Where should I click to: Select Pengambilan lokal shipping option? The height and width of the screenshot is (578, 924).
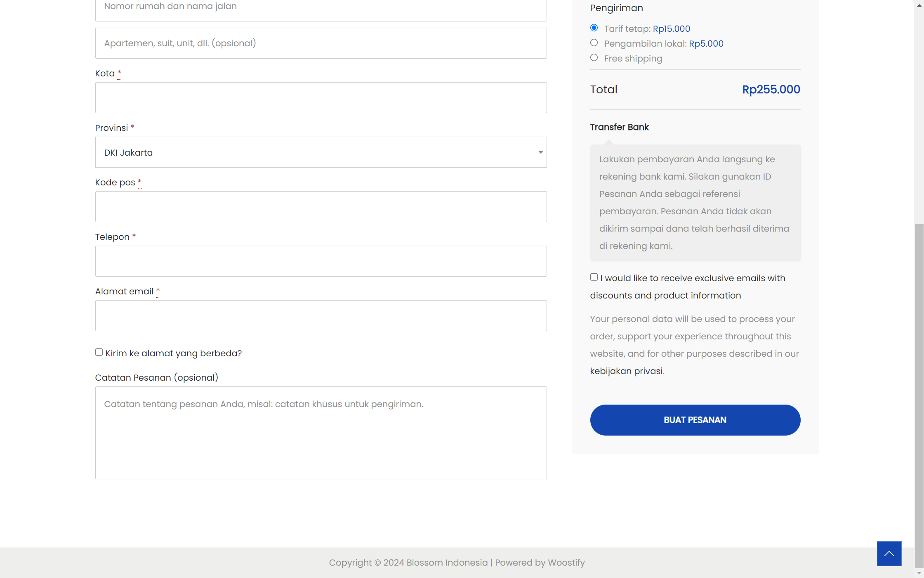(594, 43)
